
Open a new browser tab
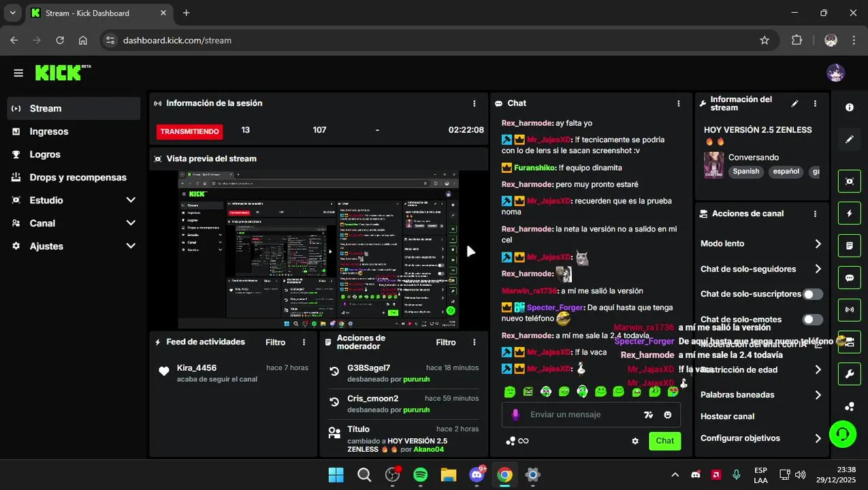pos(187,13)
